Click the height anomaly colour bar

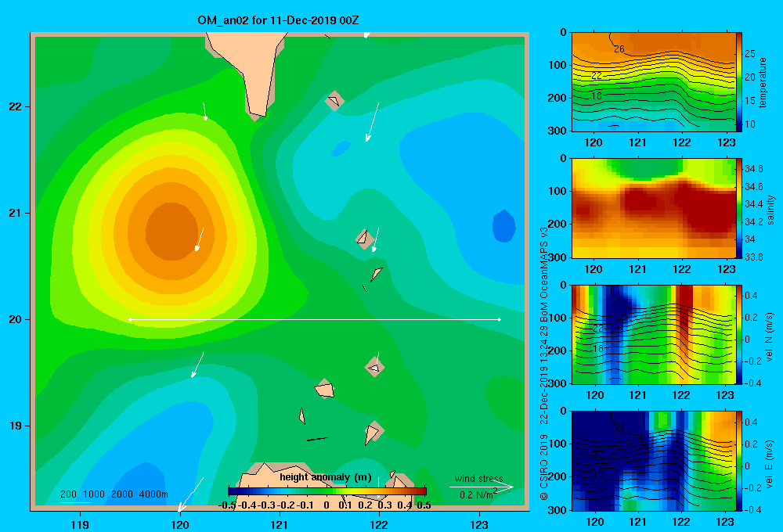tap(327, 491)
